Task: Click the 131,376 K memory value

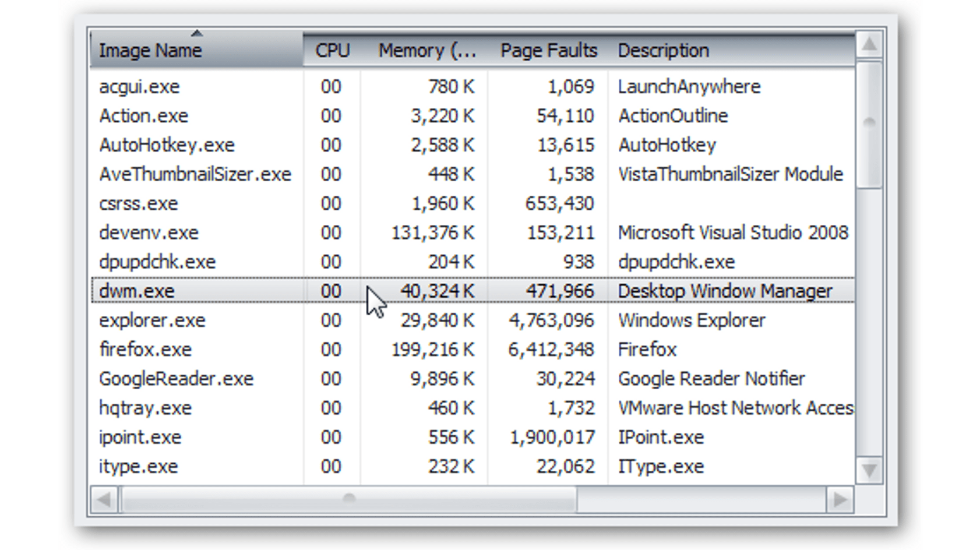Action: pyautogui.click(x=433, y=232)
